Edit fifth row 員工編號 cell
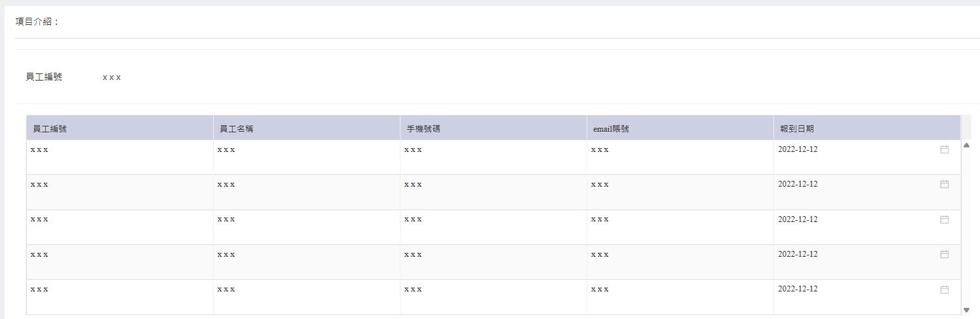This screenshot has width=980, height=319. click(x=120, y=297)
